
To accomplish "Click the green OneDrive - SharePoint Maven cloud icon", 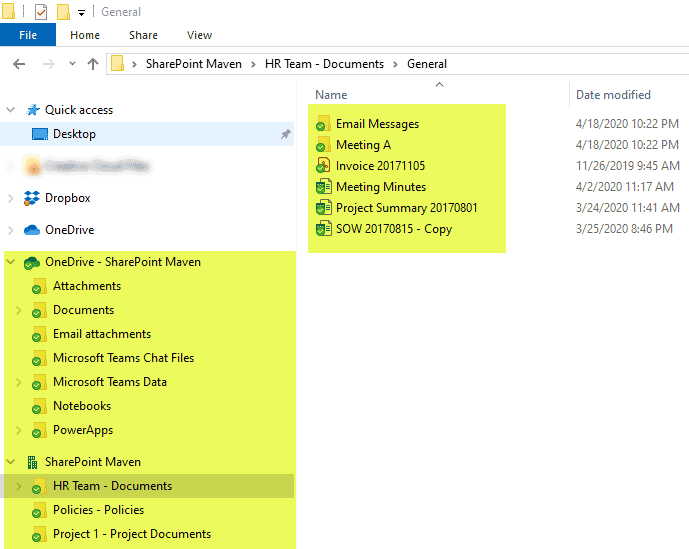I will (32, 263).
